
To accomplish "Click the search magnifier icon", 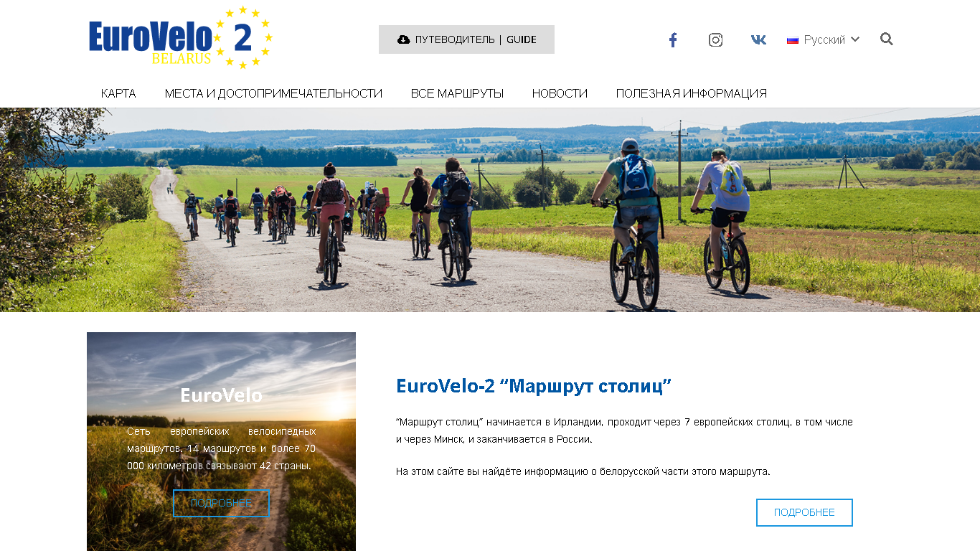I will [x=887, y=39].
